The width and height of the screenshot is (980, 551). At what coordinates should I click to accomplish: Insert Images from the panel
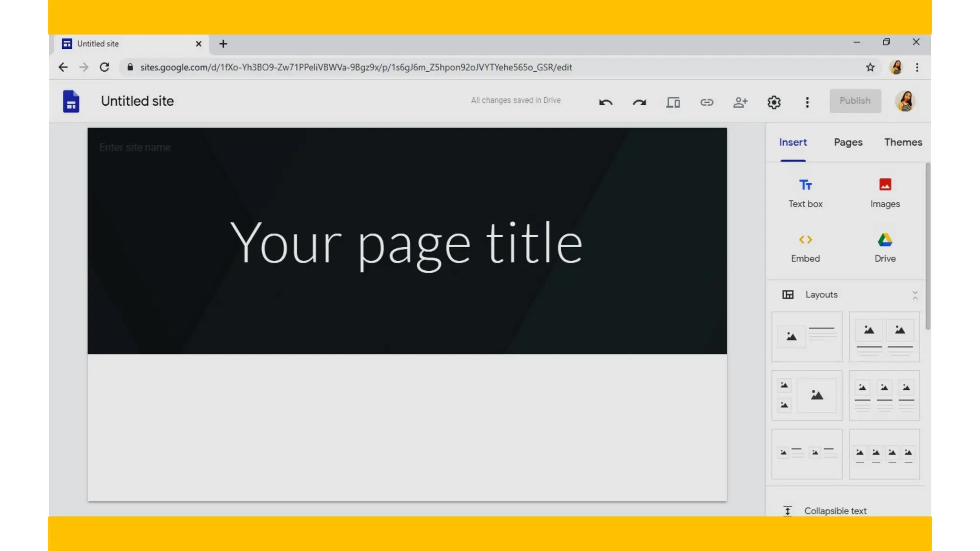coord(885,193)
